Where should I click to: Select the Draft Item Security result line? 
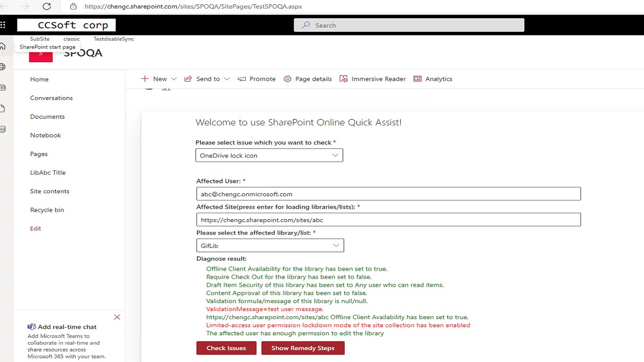(325, 285)
